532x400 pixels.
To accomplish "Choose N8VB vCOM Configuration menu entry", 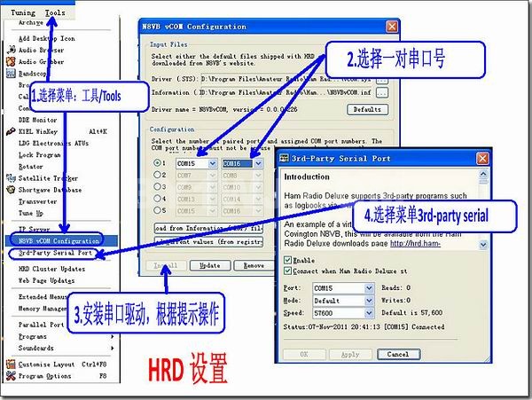I will click(61, 241).
